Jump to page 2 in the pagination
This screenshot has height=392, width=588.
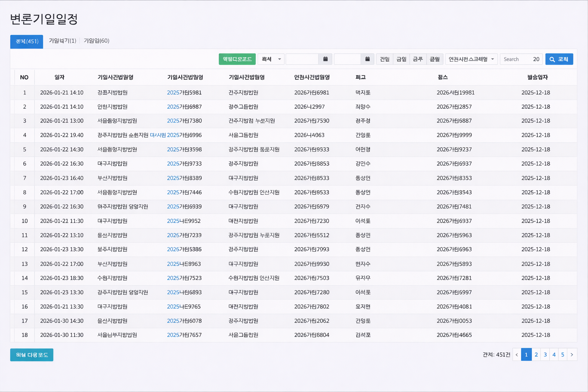pos(536,354)
